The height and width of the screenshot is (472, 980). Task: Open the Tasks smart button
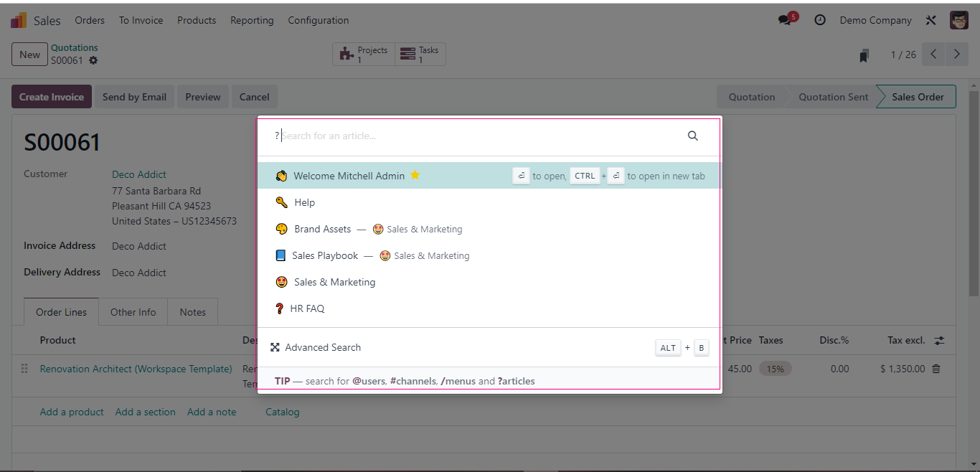[x=420, y=55]
